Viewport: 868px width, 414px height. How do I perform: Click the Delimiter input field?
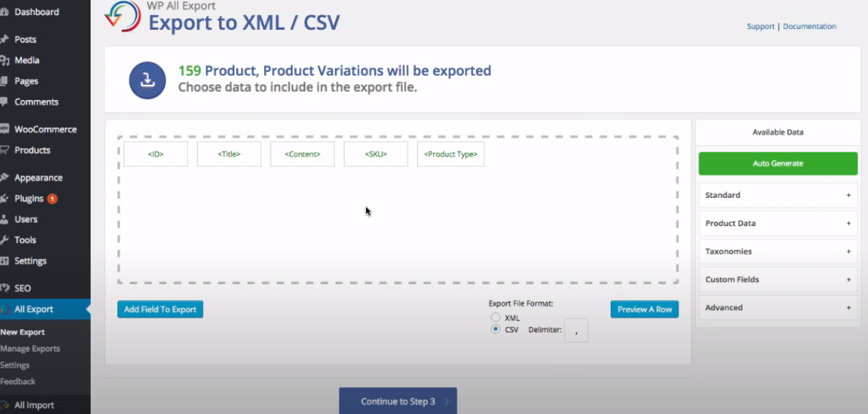click(576, 330)
